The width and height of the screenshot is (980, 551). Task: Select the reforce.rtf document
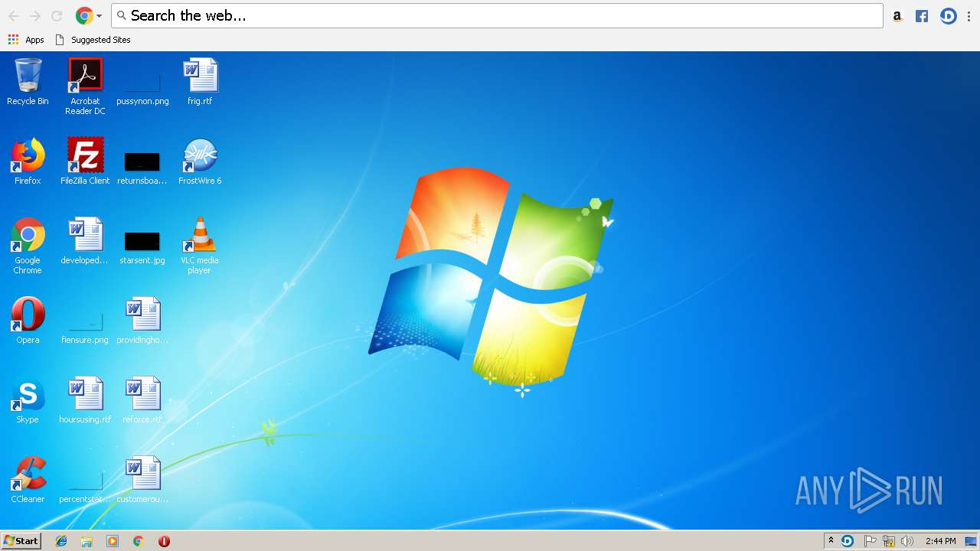click(142, 399)
